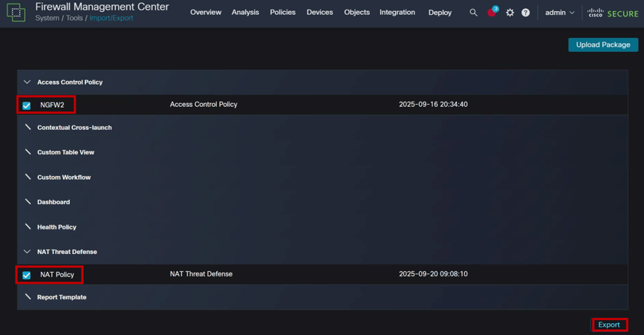This screenshot has width=644, height=335.
Task: Click the Upload Package button
Action: (603, 45)
